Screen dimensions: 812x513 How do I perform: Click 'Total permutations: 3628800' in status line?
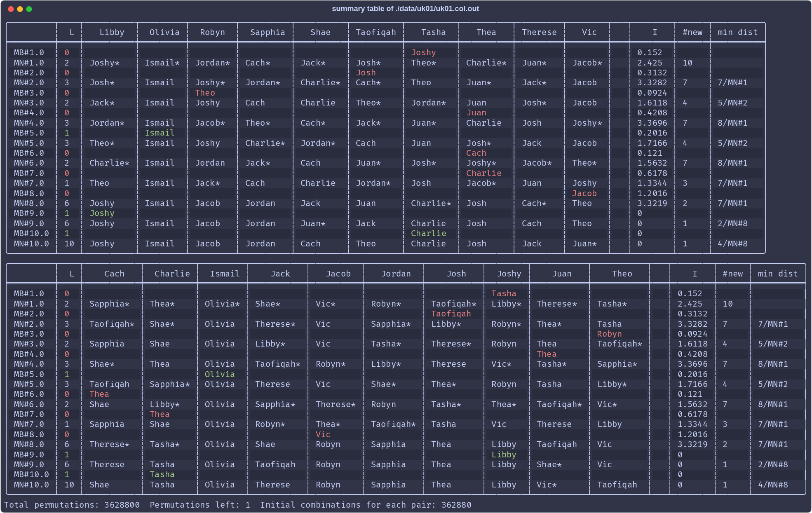[72, 505]
